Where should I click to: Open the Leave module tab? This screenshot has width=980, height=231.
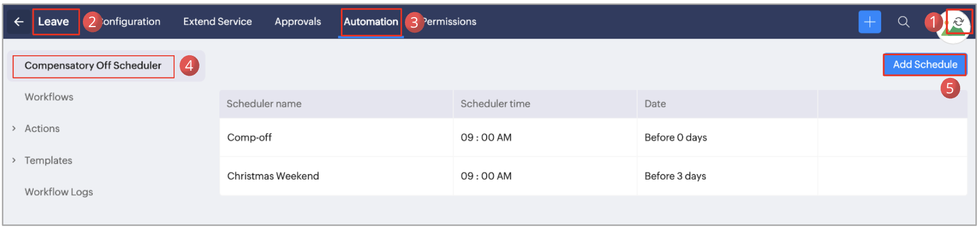[54, 22]
